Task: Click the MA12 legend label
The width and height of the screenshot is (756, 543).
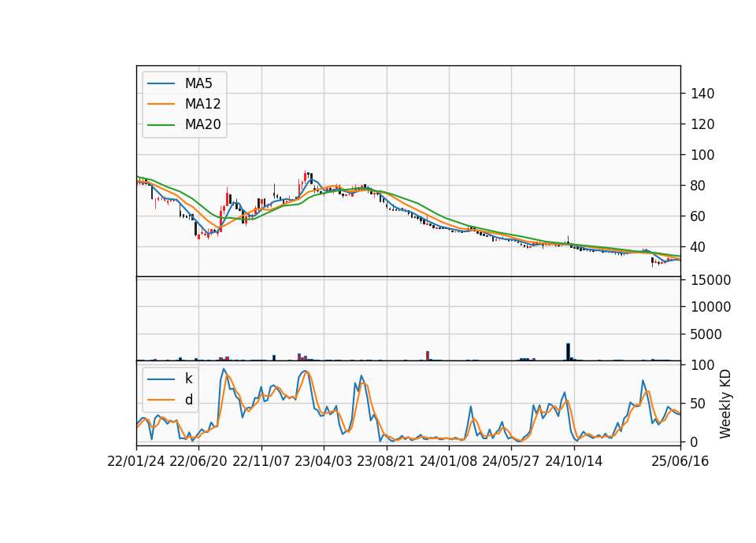Action: tap(202, 104)
